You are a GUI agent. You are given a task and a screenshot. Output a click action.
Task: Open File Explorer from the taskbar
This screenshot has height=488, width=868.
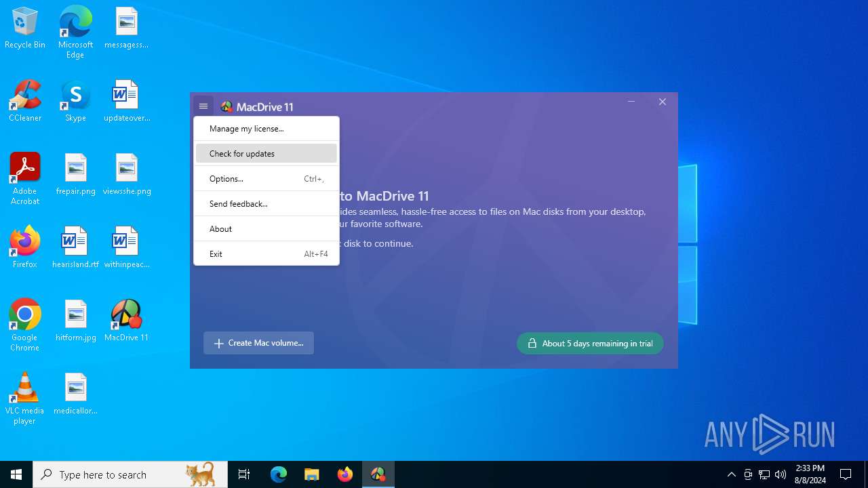(311, 474)
